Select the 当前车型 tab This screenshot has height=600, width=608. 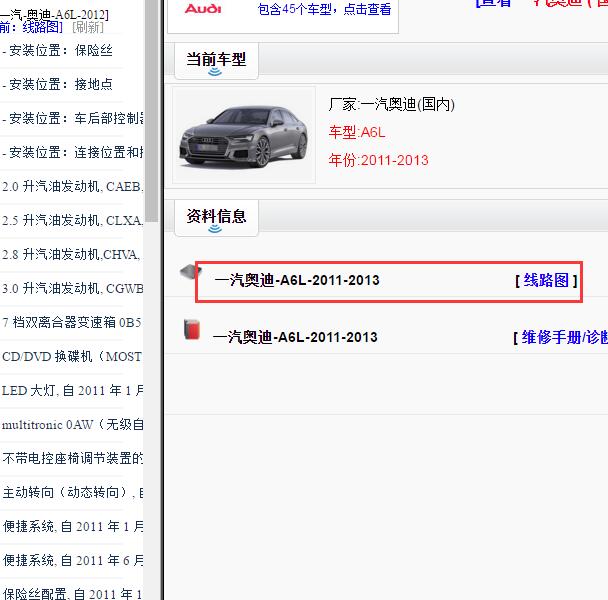216,61
